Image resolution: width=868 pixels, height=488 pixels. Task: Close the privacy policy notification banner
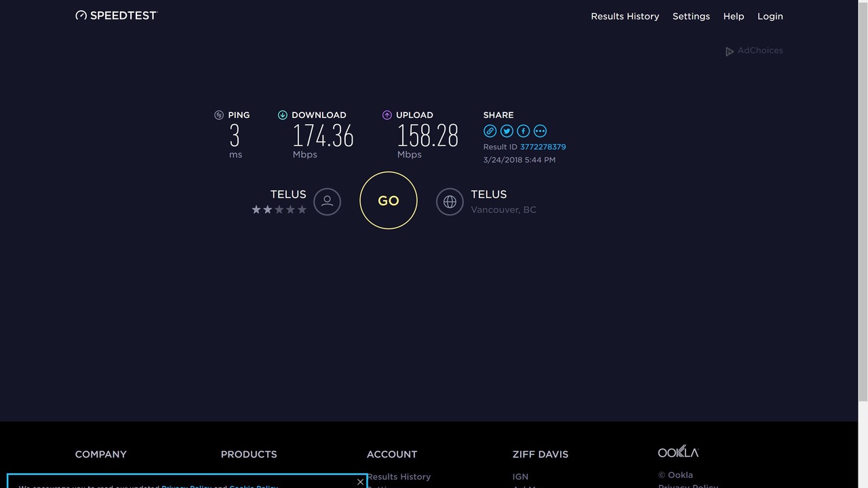click(360, 482)
